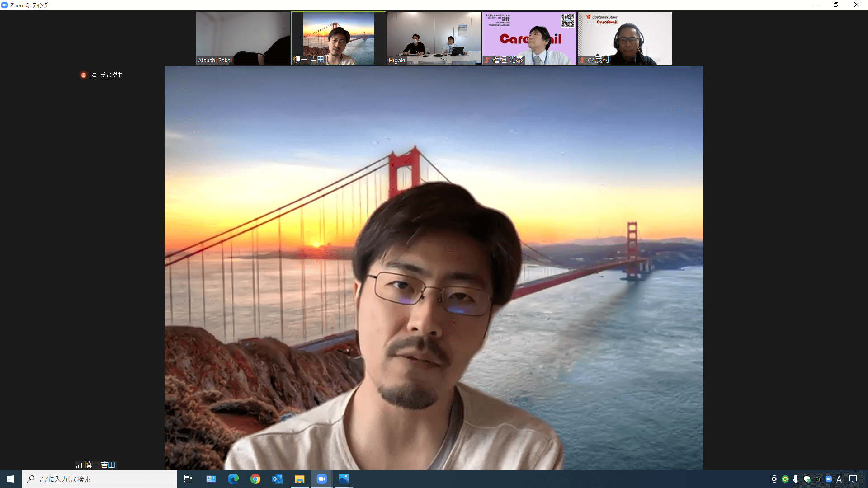868x488 pixels.
Task: Click the Higaki name label
Action: point(397,61)
